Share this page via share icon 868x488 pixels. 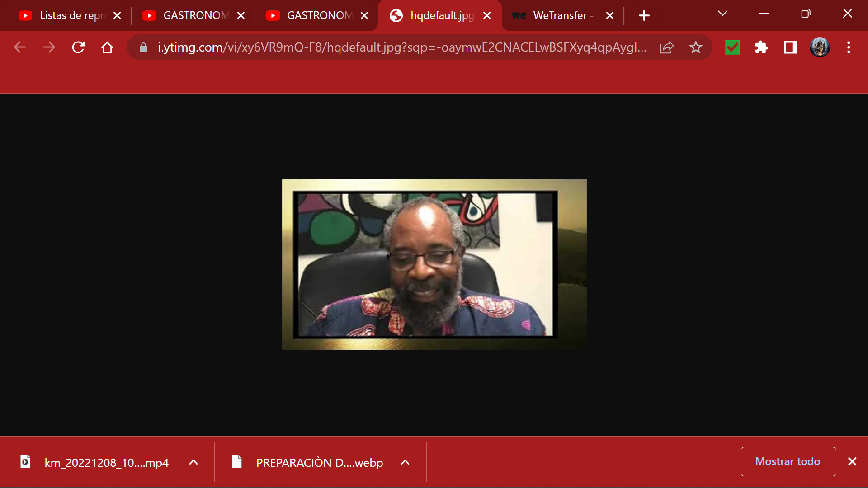(667, 47)
